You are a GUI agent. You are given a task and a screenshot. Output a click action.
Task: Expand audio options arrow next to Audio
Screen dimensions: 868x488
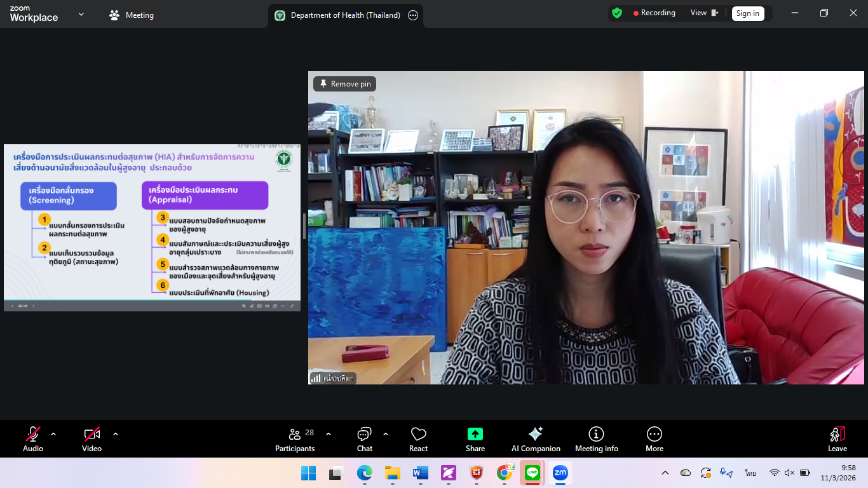coord(53,435)
